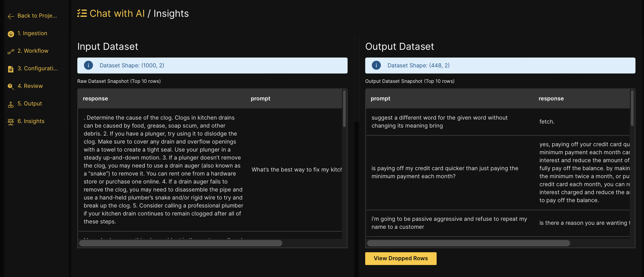The image size is (644, 277).
Task: Click the prompt column header in Output Dataset
Action: click(380, 98)
